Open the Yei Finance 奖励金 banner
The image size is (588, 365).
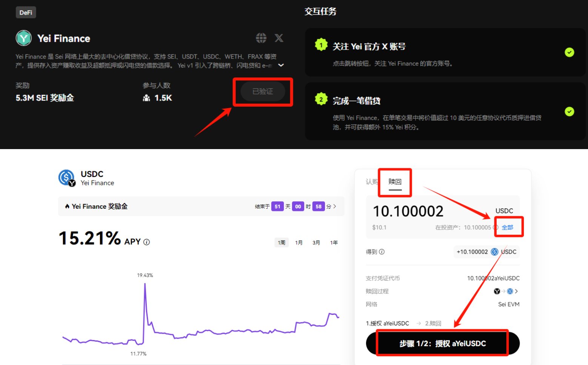[201, 206]
